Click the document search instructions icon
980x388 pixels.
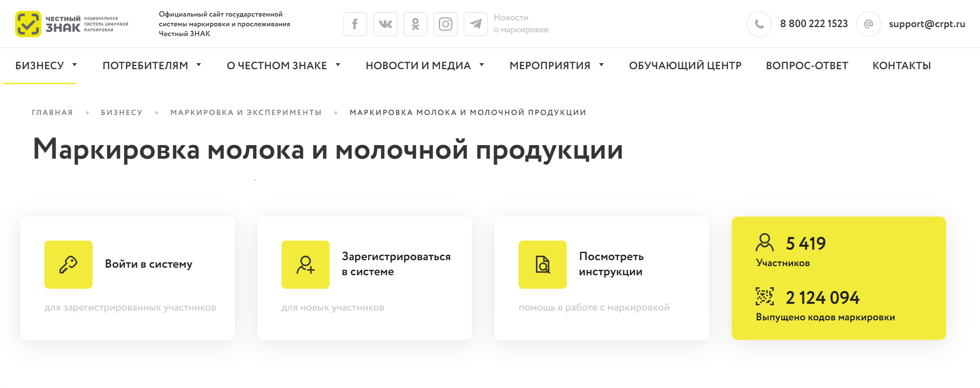coord(543,264)
